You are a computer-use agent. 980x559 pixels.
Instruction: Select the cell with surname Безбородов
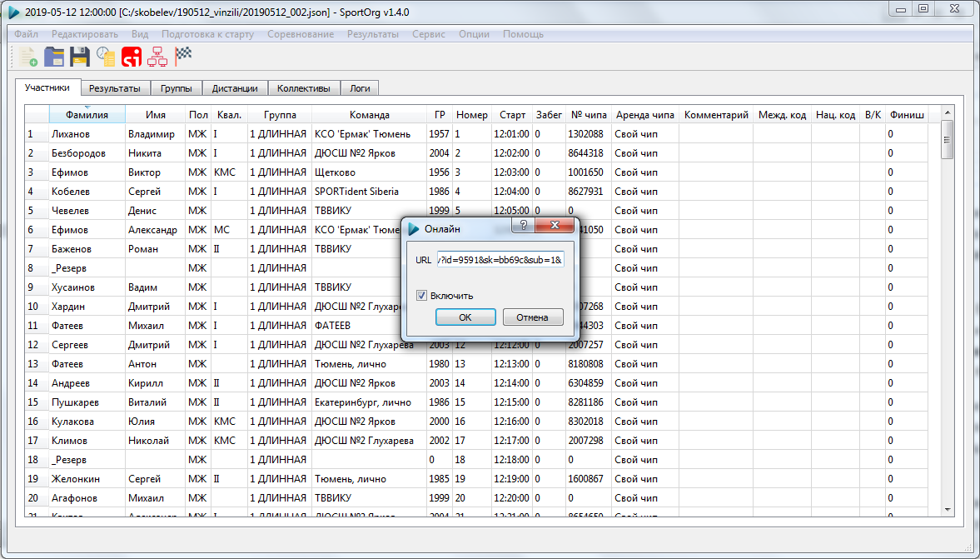(87, 153)
